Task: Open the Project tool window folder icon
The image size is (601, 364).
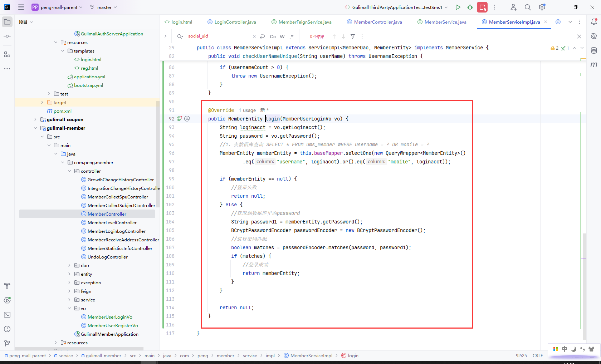Action: click(7, 22)
